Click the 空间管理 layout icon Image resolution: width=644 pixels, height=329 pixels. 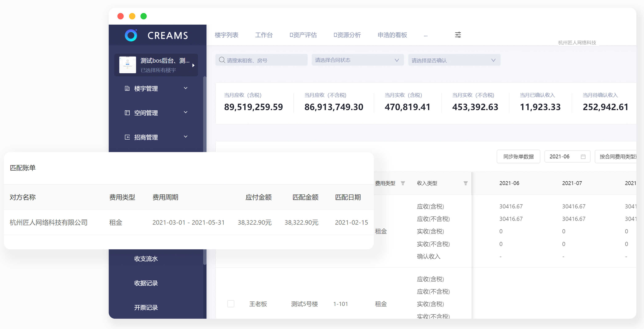pos(127,113)
